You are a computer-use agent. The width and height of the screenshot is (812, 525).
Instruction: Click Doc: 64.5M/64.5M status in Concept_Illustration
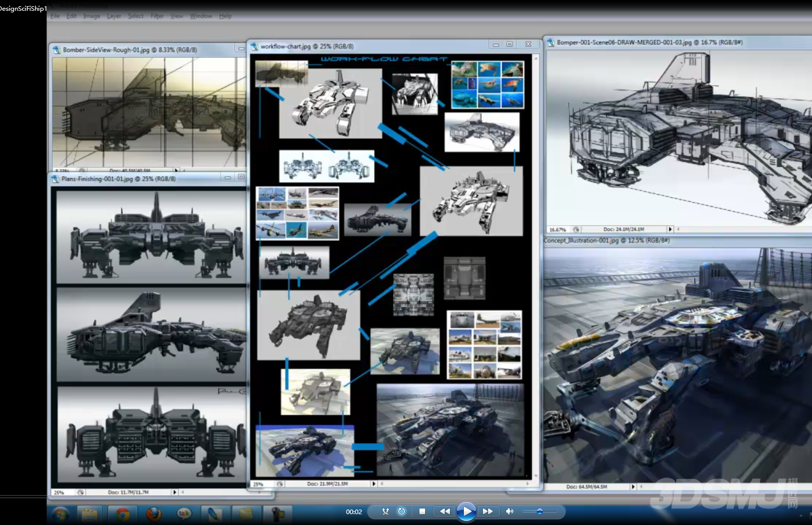(587, 487)
